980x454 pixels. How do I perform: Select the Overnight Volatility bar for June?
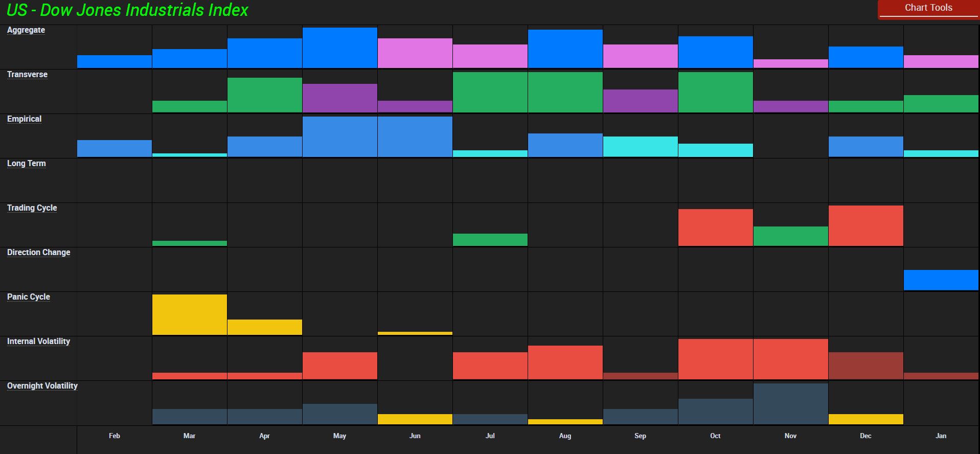[x=415, y=419]
